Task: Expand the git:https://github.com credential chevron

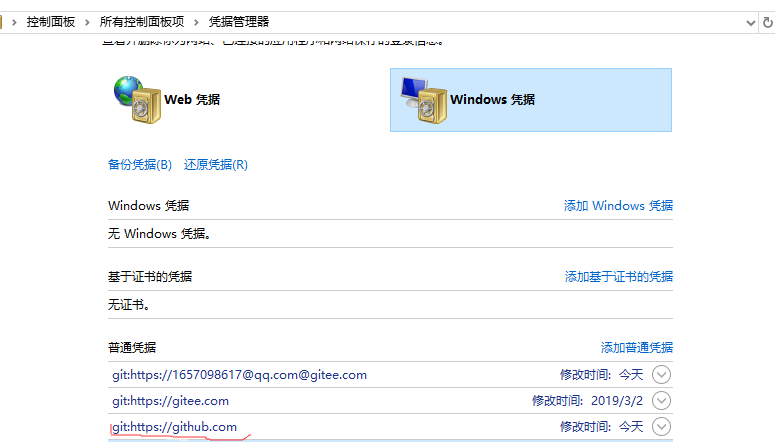Action: [x=661, y=427]
